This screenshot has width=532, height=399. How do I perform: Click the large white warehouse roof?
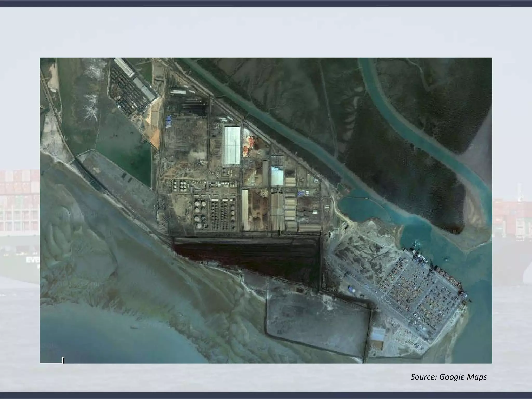(232, 145)
